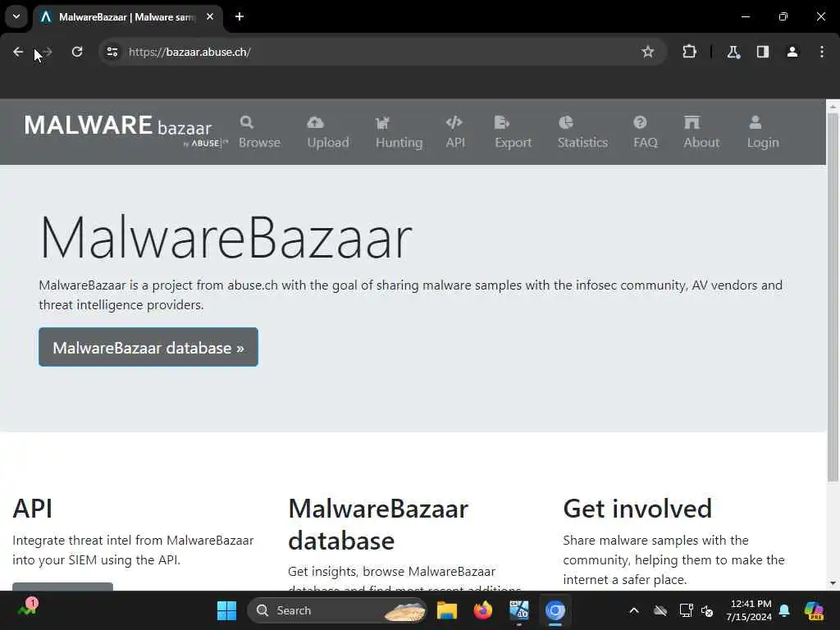Click the Login user icon
Viewport: 840px width, 630px height.
click(x=755, y=123)
